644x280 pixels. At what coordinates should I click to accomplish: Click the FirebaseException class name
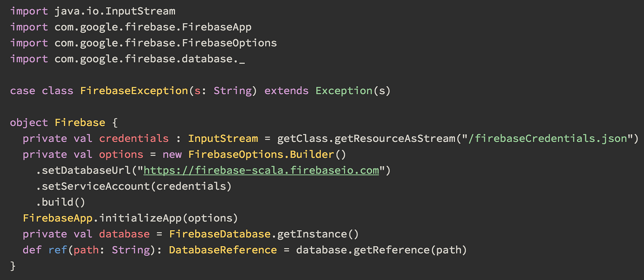[134, 91]
